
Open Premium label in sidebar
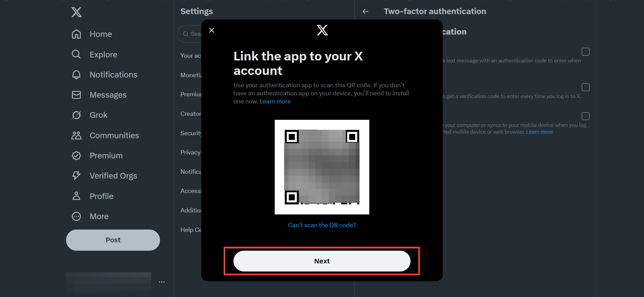(106, 156)
